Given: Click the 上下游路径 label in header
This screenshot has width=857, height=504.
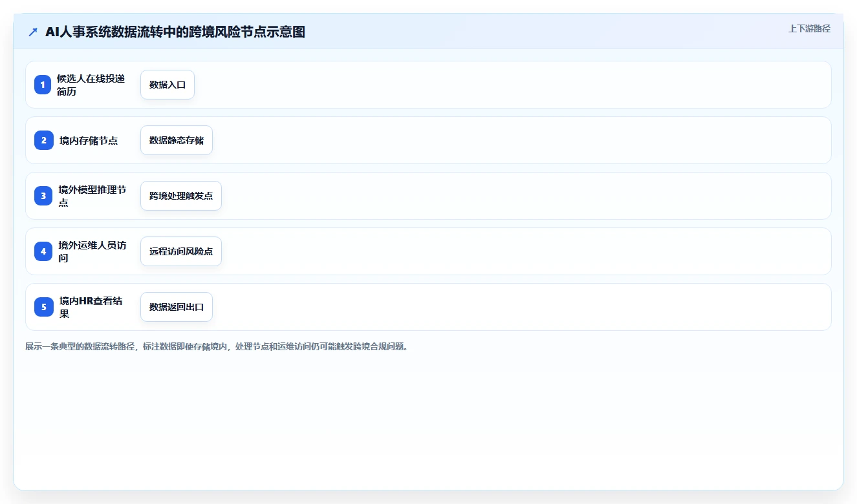Looking at the screenshot, I should coord(809,28).
